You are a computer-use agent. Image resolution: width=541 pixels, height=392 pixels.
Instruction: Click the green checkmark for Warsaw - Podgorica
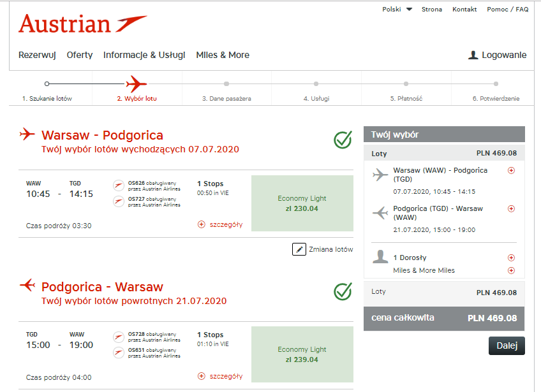(x=343, y=140)
